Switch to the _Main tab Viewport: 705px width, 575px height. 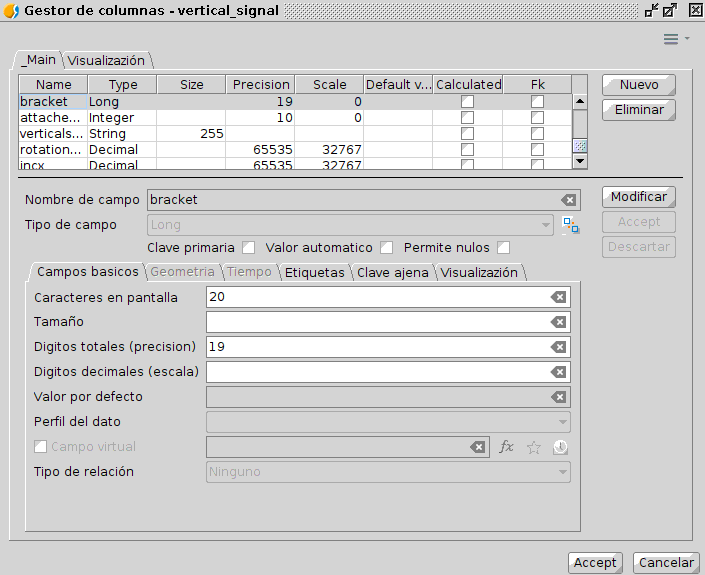click(40, 60)
